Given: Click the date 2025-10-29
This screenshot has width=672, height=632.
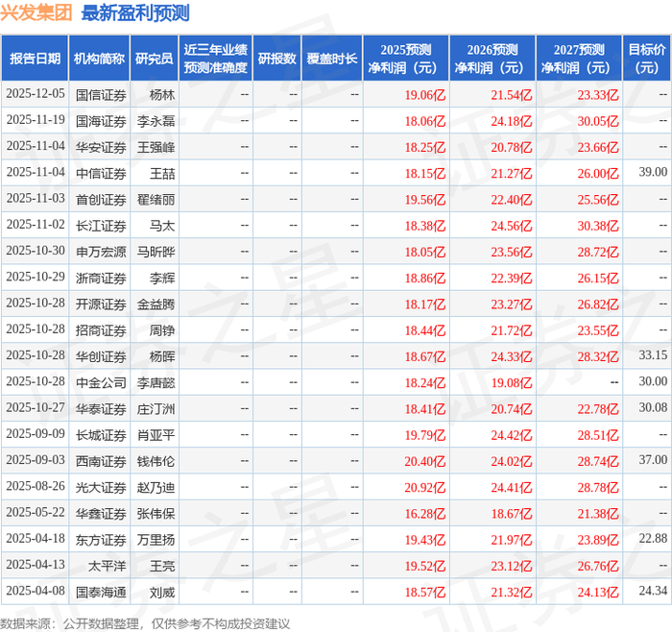Looking at the screenshot, I should click(36, 277).
